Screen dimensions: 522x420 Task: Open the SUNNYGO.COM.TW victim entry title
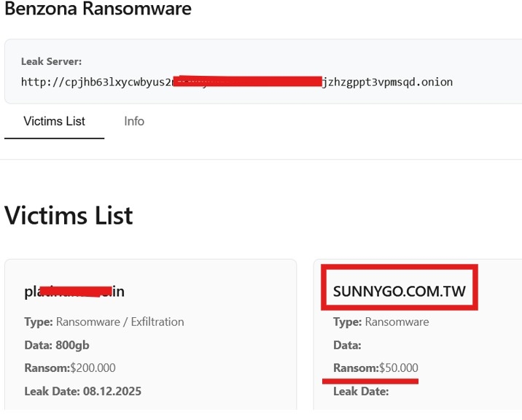click(399, 291)
